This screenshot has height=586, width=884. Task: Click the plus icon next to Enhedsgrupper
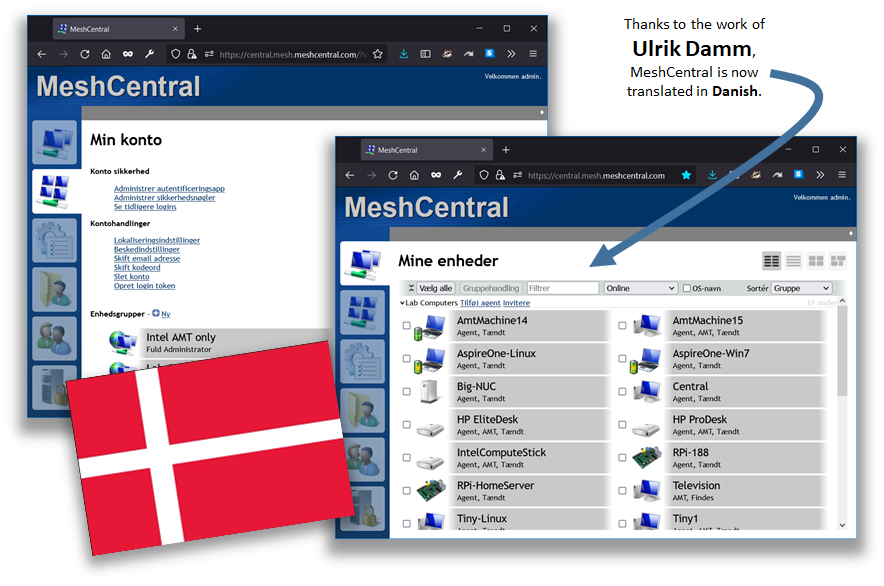coord(156,313)
